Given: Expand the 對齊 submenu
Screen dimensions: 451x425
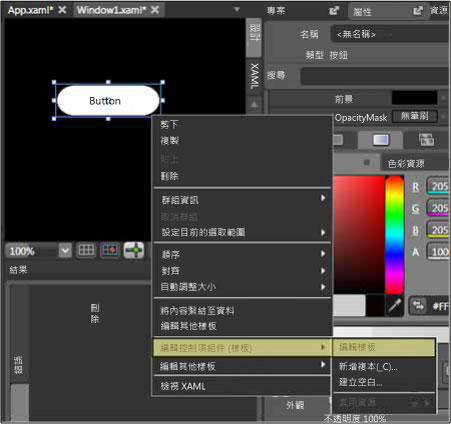Looking at the screenshot, I should click(242, 271).
